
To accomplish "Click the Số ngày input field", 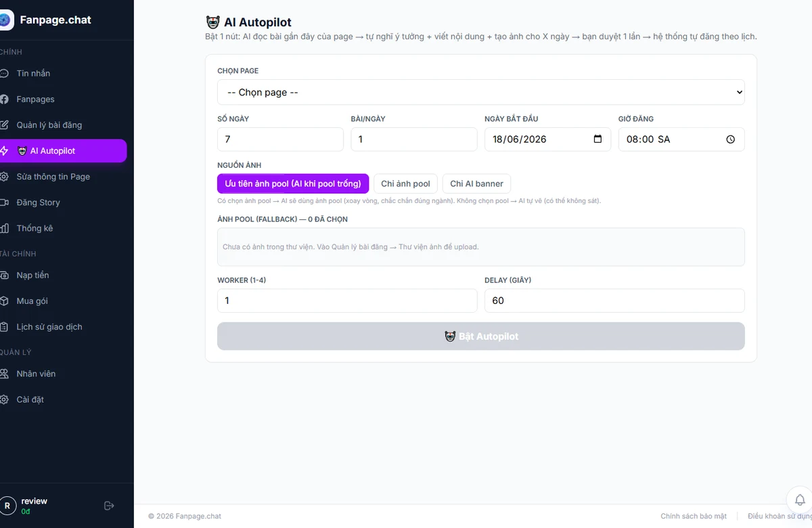I will point(280,139).
